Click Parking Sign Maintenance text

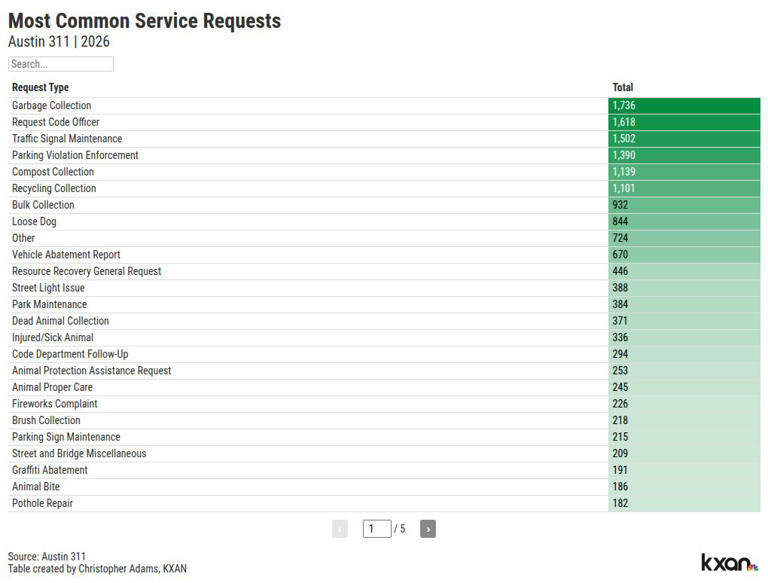(66, 437)
